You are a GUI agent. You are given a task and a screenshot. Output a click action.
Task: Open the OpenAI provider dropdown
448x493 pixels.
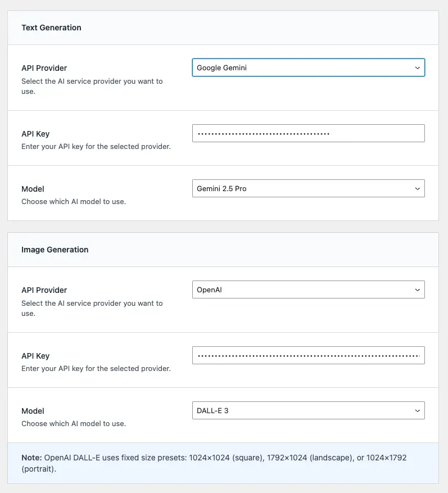[307, 290]
